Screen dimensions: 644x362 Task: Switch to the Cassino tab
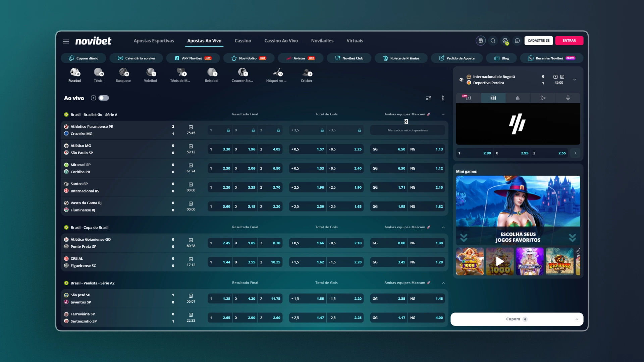click(243, 41)
